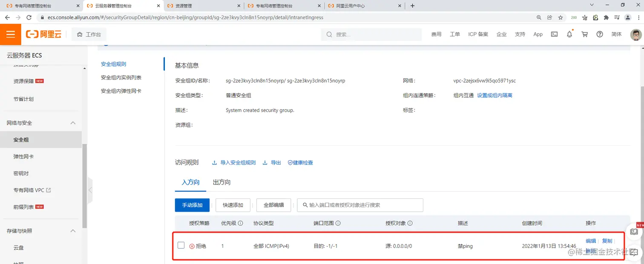Click the 手动添加 button

[193, 205]
